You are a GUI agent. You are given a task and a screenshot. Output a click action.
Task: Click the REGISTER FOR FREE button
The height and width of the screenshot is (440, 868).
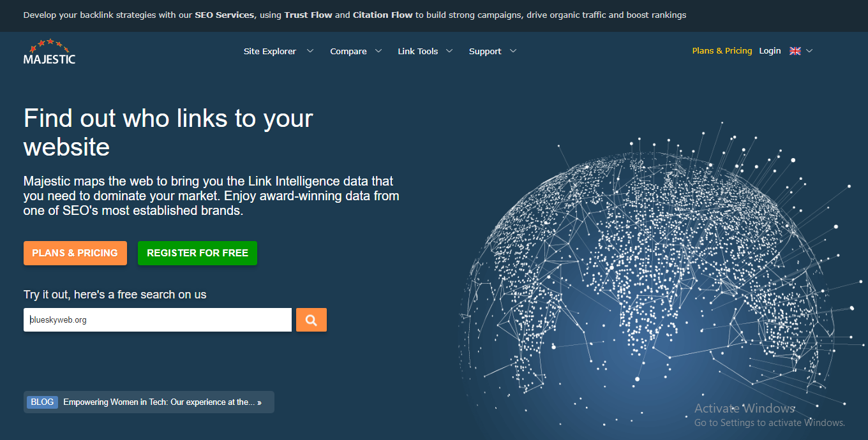(x=197, y=253)
